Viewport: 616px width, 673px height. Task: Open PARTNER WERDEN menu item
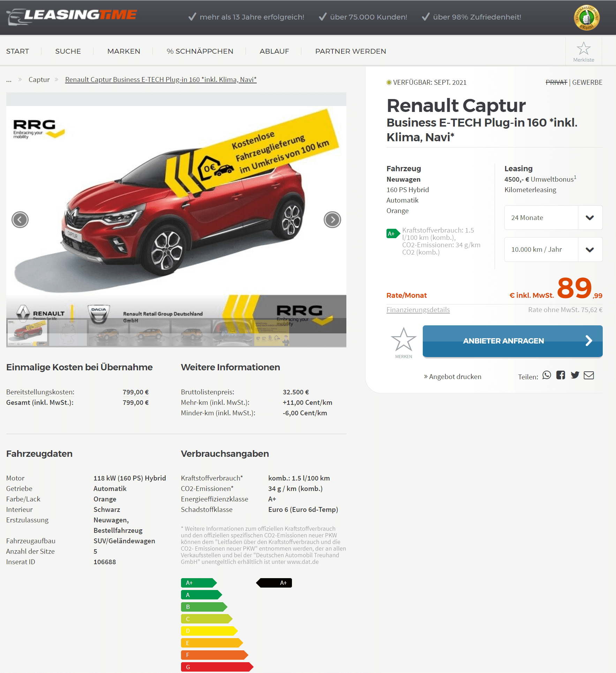tap(351, 51)
